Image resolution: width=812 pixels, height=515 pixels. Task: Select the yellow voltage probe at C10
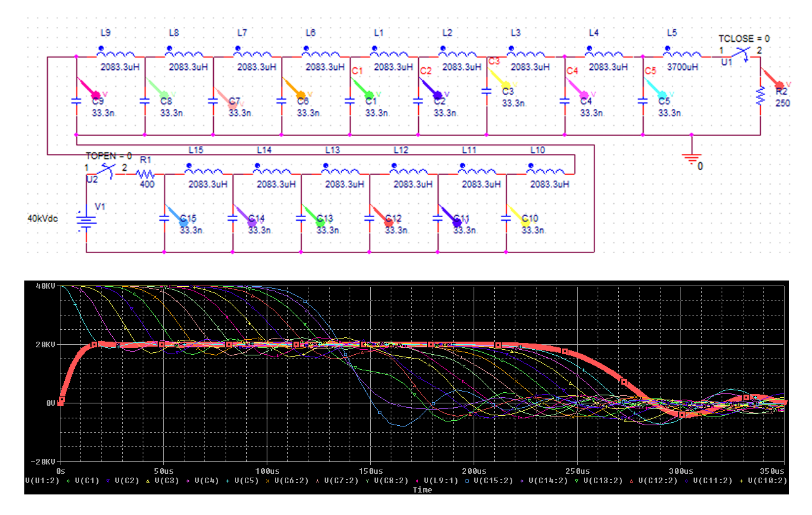tap(518, 214)
